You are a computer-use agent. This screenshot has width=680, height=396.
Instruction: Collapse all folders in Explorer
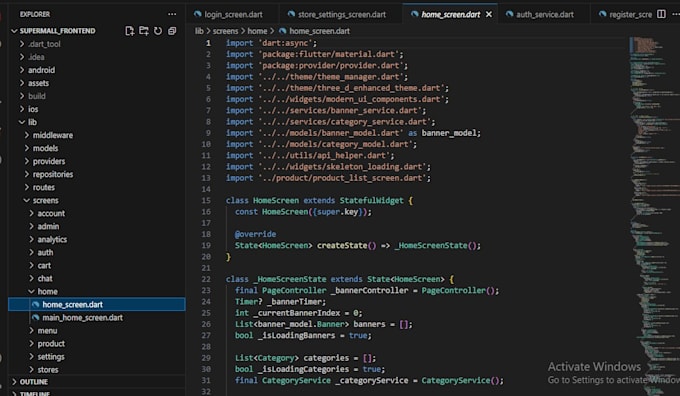click(x=172, y=31)
